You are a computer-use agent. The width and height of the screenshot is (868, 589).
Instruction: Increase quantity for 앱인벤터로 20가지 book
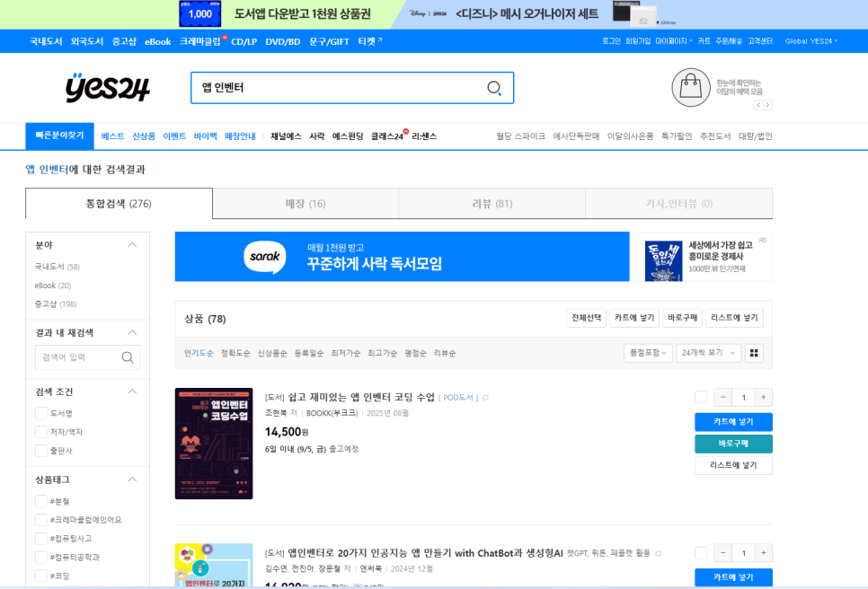coord(764,552)
